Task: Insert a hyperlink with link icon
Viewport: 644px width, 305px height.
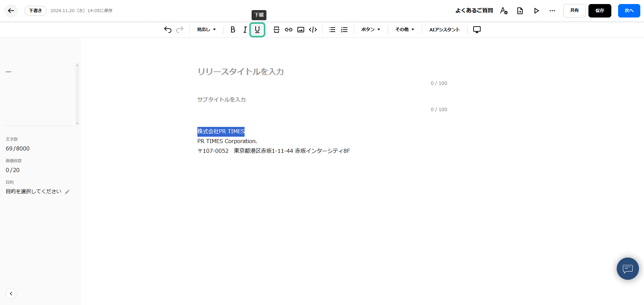Action: click(x=288, y=30)
